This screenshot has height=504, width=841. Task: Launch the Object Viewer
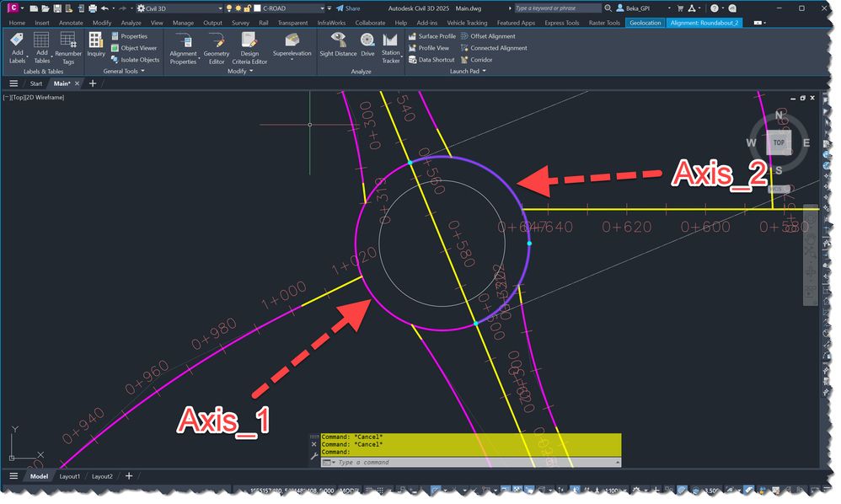pos(134,48)
